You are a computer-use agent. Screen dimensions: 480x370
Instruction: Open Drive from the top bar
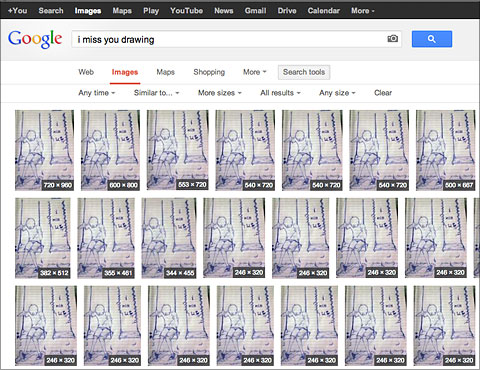tap(287, 11)
